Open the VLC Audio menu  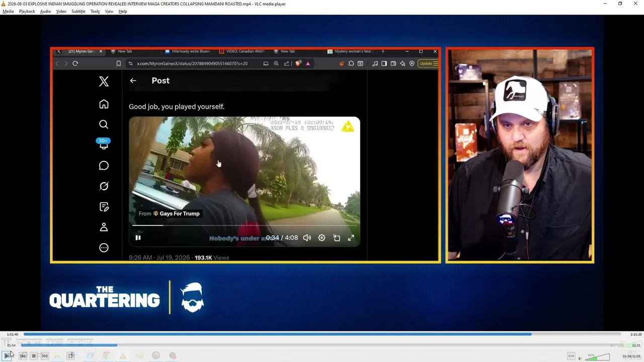45,11
